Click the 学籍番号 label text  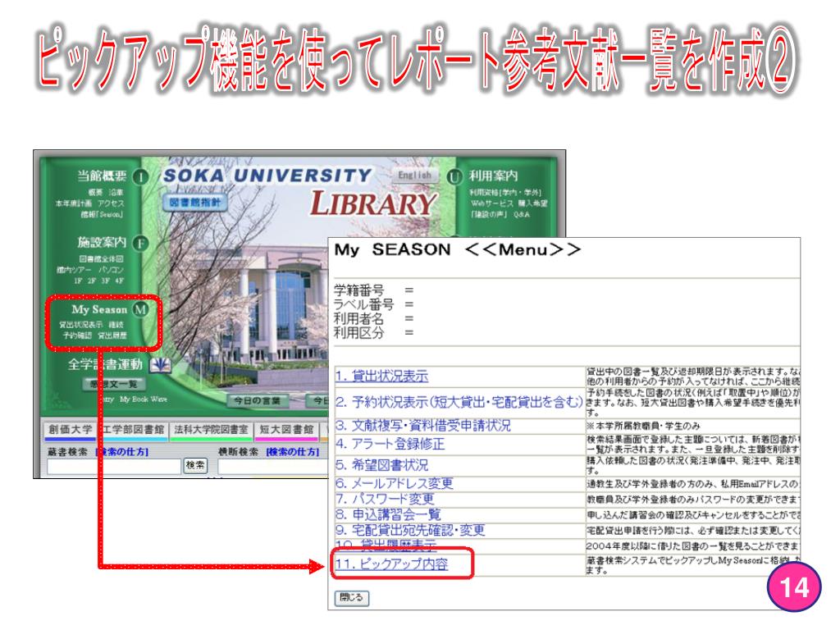click(359, 291)
